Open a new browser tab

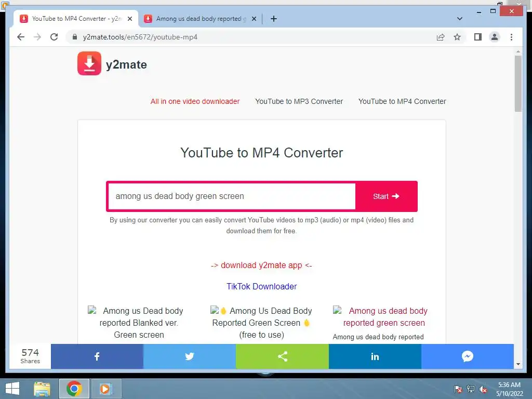click(x=274, y=19)
